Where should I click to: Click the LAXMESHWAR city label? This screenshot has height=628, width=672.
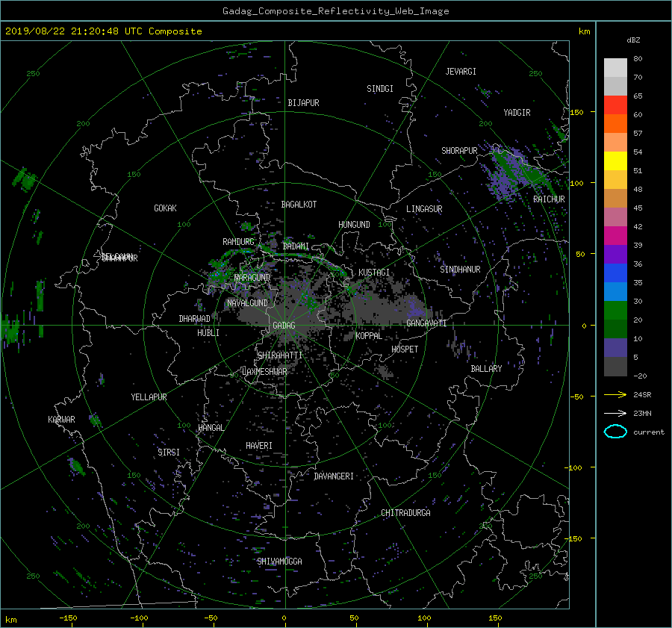coord(264,372)
